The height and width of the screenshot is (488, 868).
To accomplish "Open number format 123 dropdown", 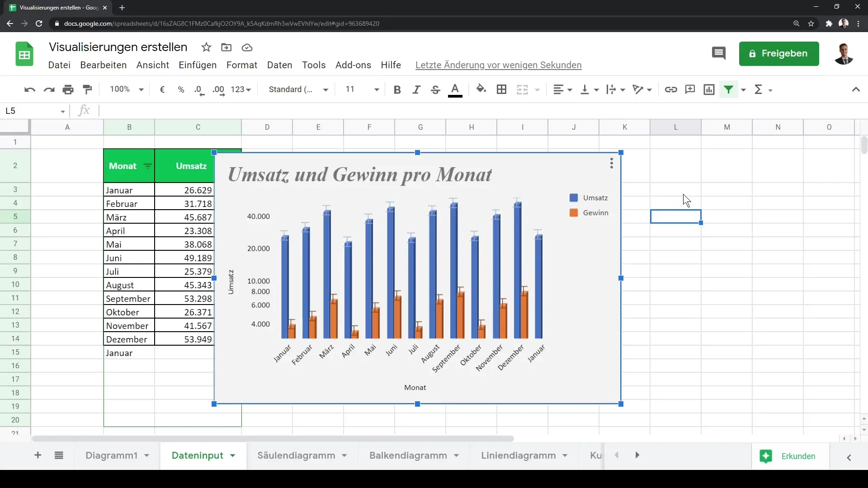I will [241, 89].
